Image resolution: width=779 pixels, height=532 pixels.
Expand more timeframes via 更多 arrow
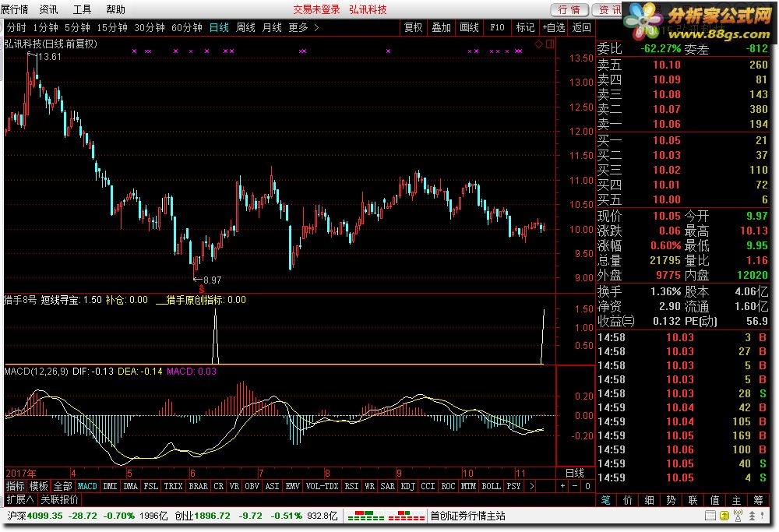click(316, 28)
